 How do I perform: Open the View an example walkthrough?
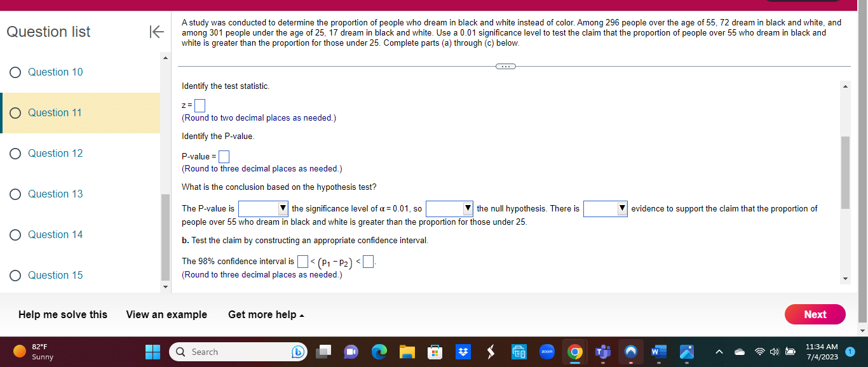coord(166,314)
